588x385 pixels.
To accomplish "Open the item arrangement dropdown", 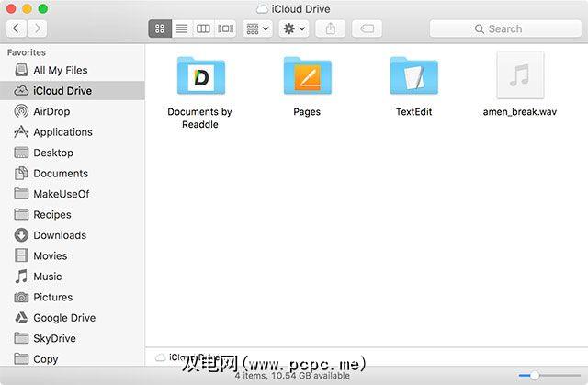I will click(x=257, y=28).
